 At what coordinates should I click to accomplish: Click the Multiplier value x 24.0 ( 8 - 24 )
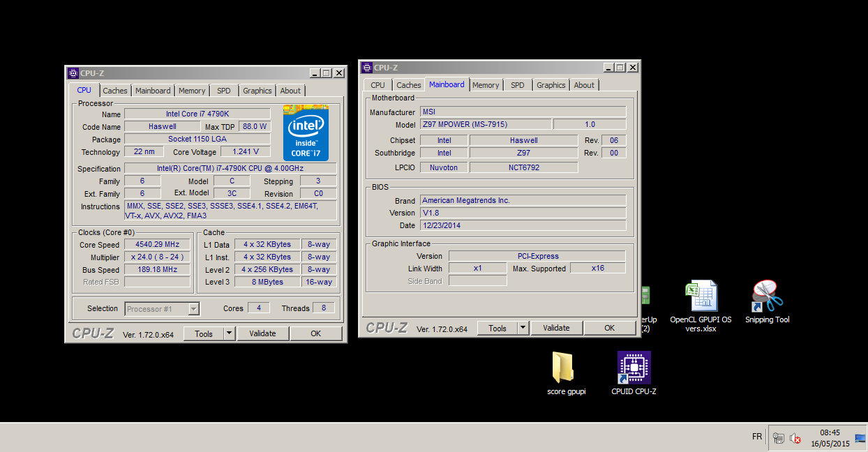tap(157, 257)
